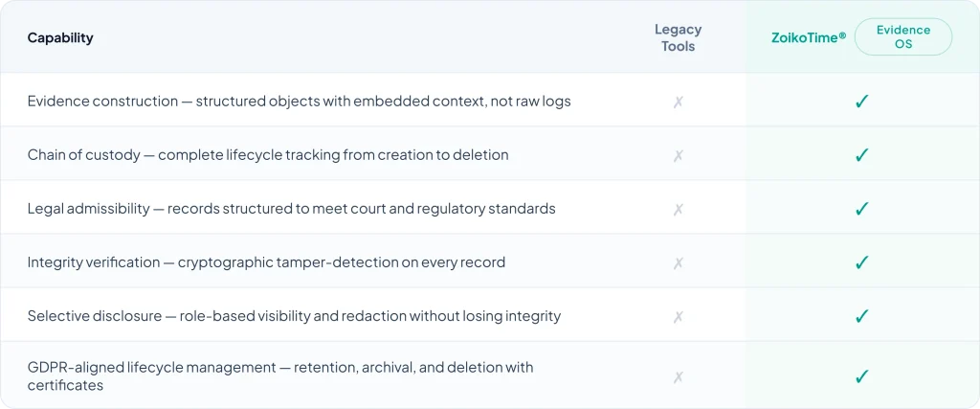Screen dimensions: 980x409
Task: Click the Evidence OS pill badge
Action: coord(902,37)
